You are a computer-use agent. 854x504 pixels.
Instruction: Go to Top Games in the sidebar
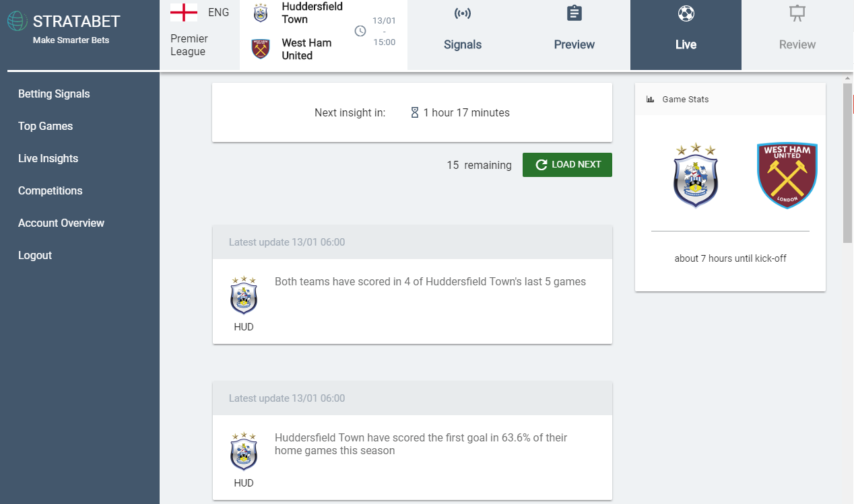pyautogui.click(x=45, y=127)
